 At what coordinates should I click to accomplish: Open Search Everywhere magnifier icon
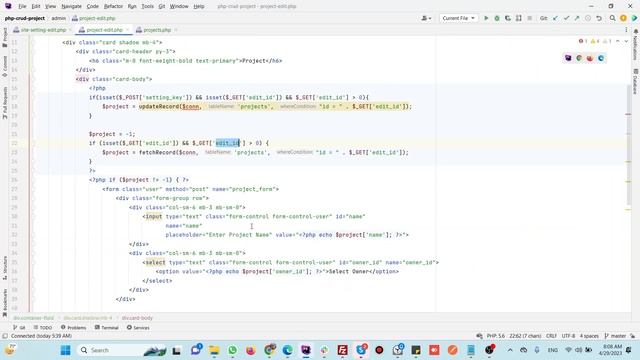click(x=612, y=18)
